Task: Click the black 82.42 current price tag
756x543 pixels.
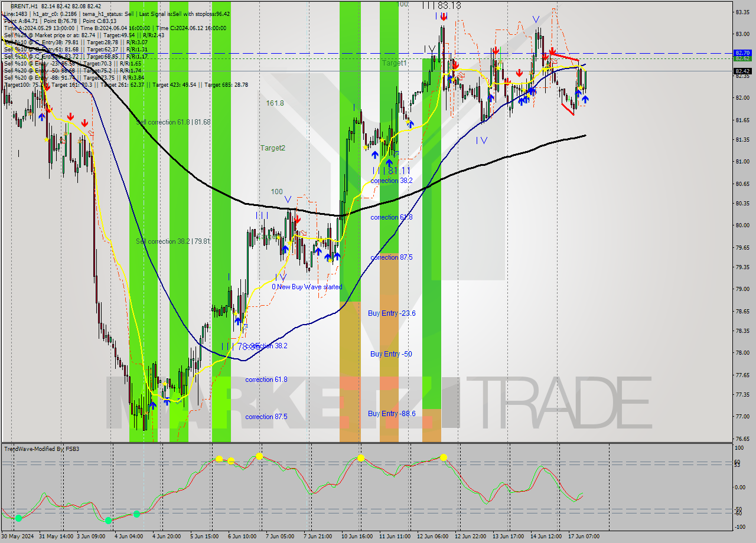Action: [x=742, y=71]
